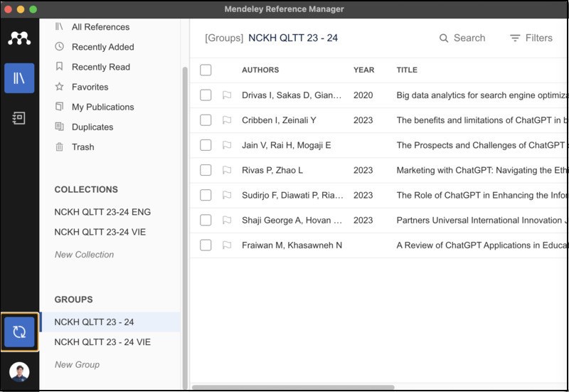Screen dimensions: 569x392
Task: Check the Cribben I, Zeinali Y row
Action: (206, 120)
